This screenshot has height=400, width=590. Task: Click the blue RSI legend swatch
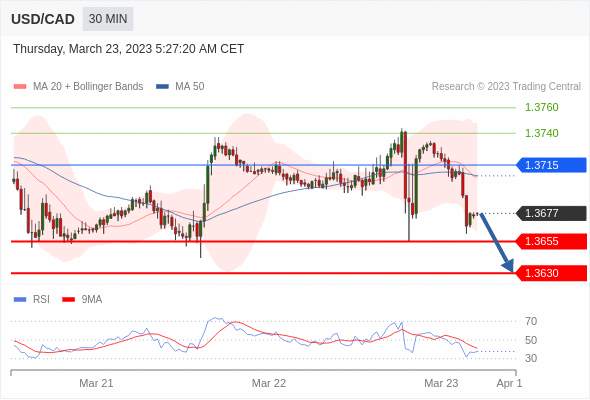point(20,300)
